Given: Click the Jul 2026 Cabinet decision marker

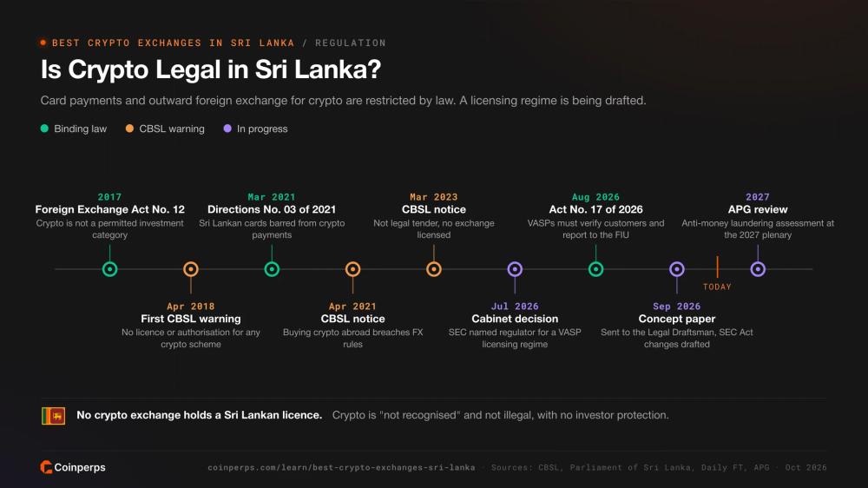Looking at the screenshot, I should coord(515,269).
